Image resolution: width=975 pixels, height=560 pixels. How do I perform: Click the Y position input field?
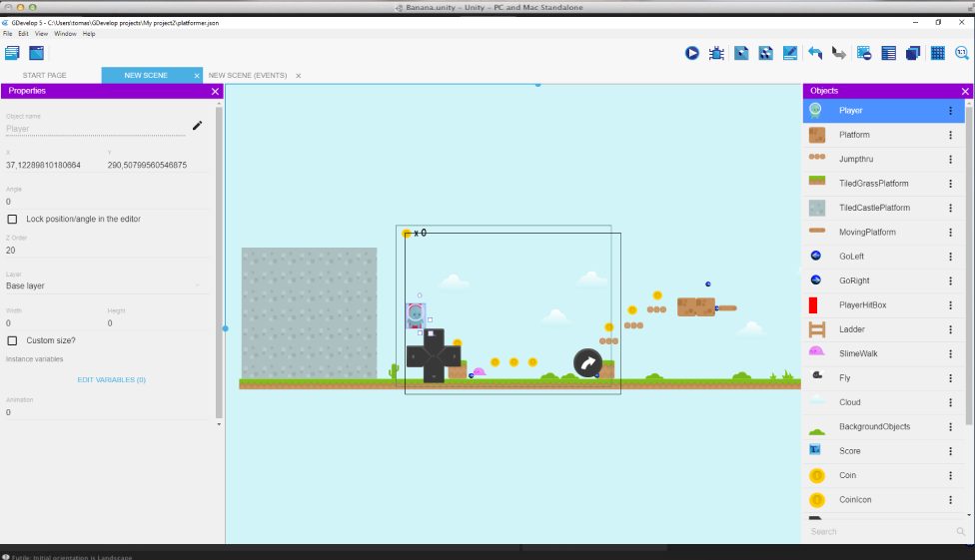pyautogui.click(x=156, y=166)
